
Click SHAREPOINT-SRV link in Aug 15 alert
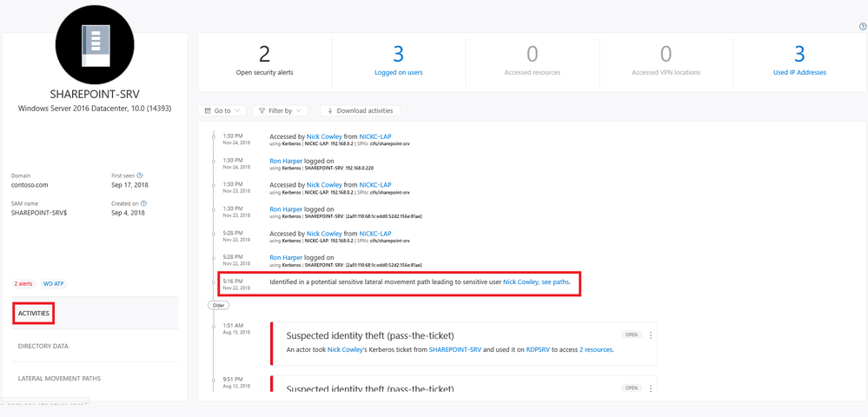(455, 350)
